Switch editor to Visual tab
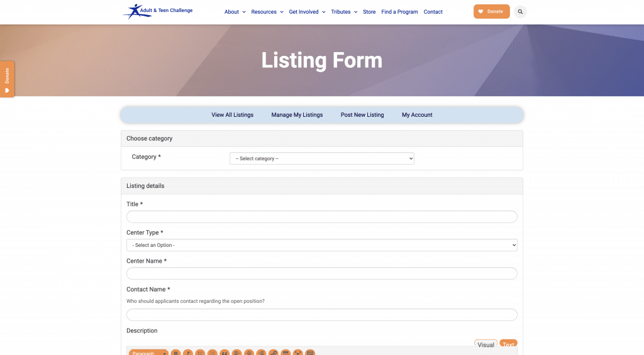The height and width of the screenshot is (355, 644). click(x=486, y=344)
